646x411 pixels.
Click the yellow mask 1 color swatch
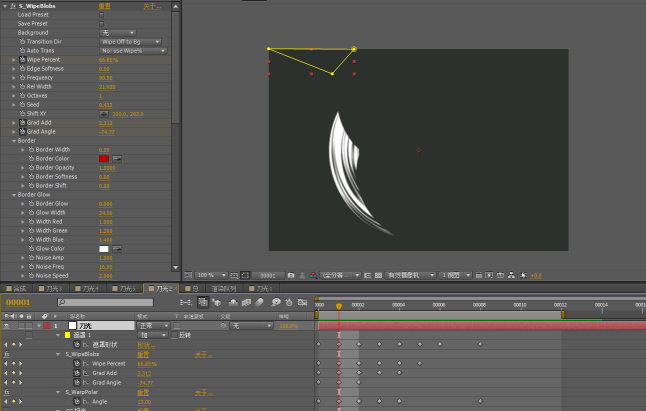tap(68, 335)
